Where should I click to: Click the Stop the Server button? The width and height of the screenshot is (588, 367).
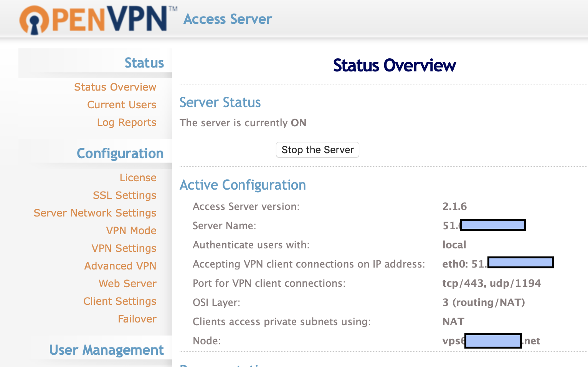coord(318,150)
